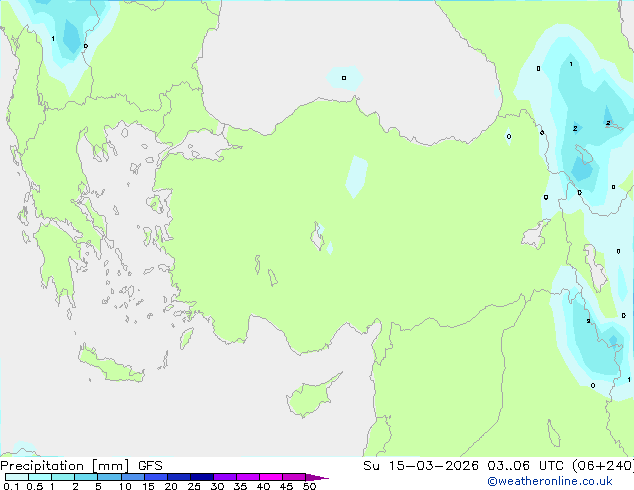
Task: Choose the 20–25 mm dark blue swatch
Action: click(x=179, y=477)
